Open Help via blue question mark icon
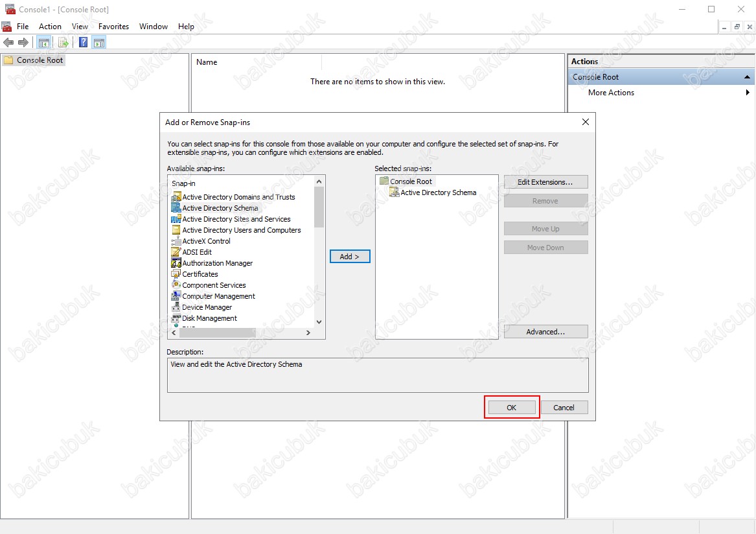This screenshot has height=534, width=756. pos(83,43)
